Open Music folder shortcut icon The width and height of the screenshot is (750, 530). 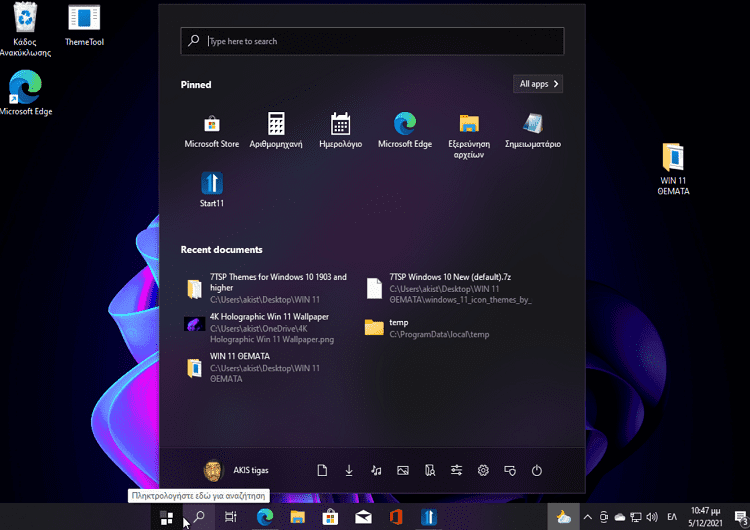pyautogui.click(x=376, y=471)
